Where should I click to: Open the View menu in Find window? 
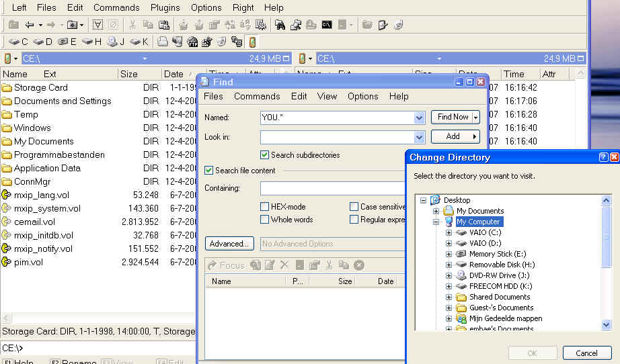327,96
